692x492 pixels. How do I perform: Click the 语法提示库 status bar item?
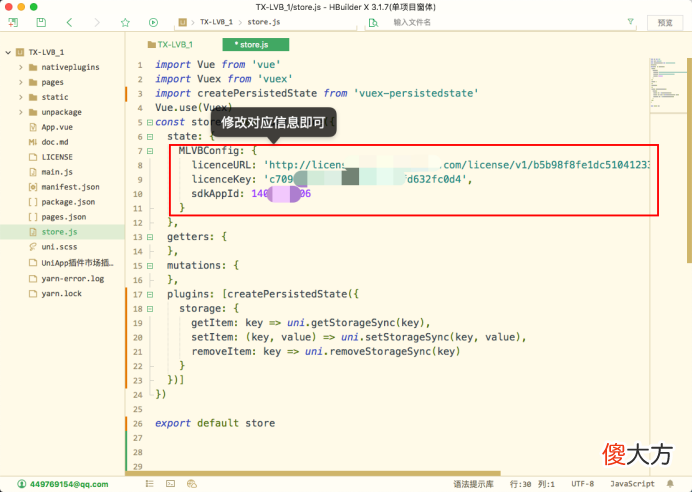(x=473, y=484)
